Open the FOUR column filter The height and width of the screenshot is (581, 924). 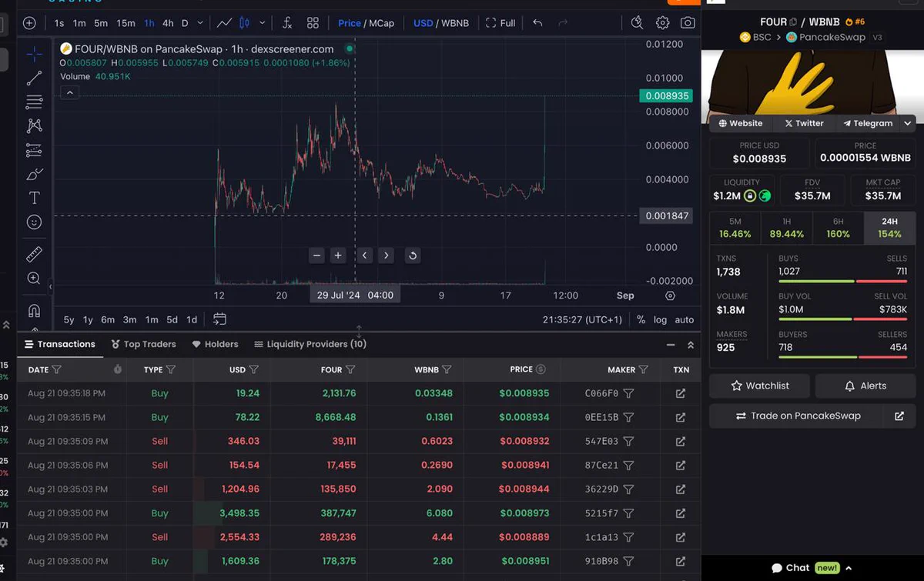click(350, 370)
